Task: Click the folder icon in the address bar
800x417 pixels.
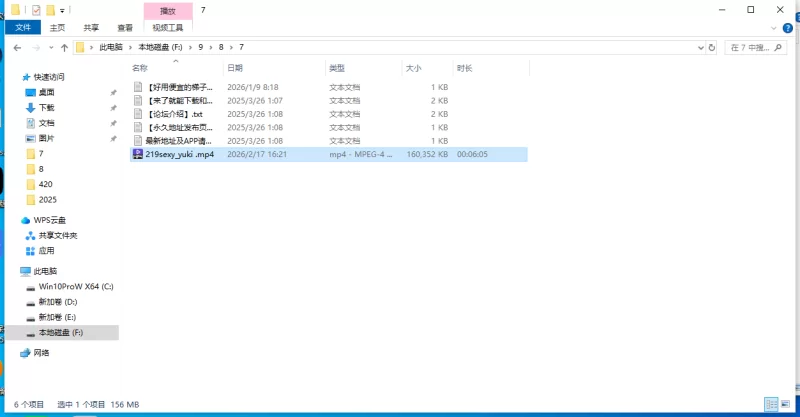Action: tap(80, 47)
